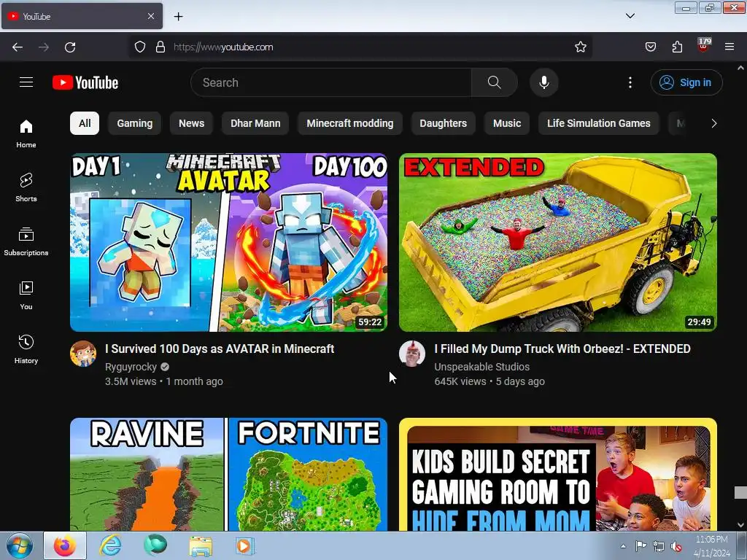Open Unspeakable Studios channel name link
747x560 pixels.
[481, 367]
